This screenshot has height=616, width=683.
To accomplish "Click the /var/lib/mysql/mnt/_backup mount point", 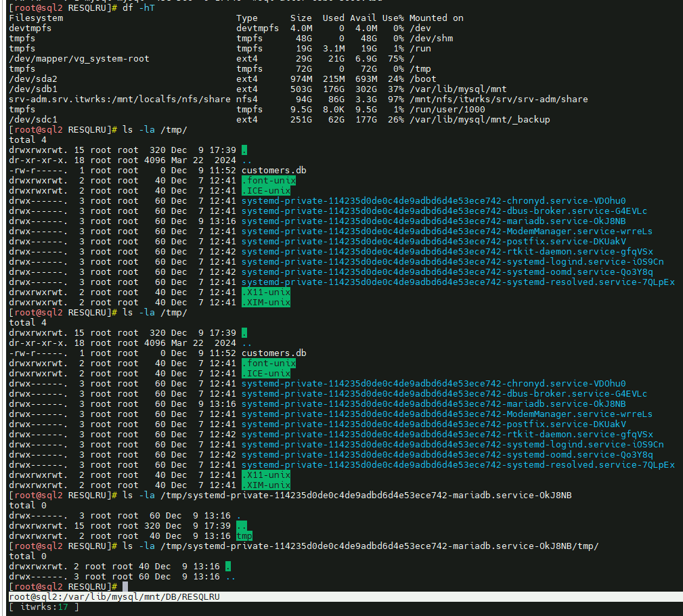I will (x=480, y=119).
